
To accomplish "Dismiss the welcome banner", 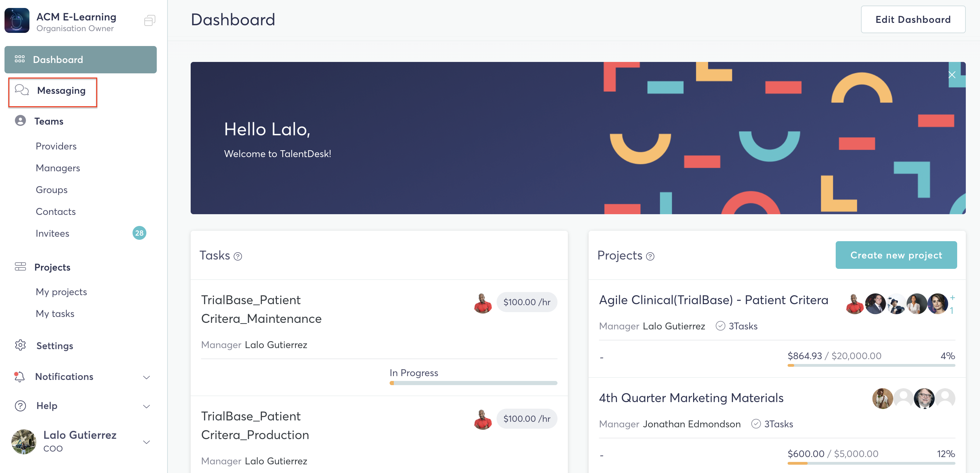I will coord(952,75).
